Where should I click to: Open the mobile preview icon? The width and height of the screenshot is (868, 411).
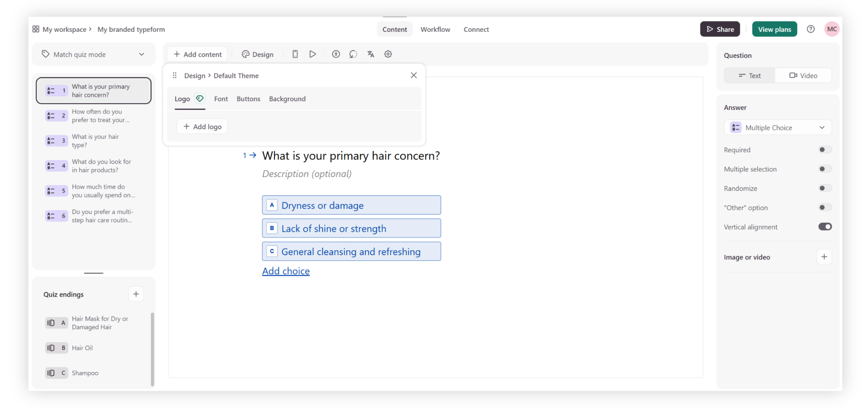pyautogui.click(x=295, y=54)
